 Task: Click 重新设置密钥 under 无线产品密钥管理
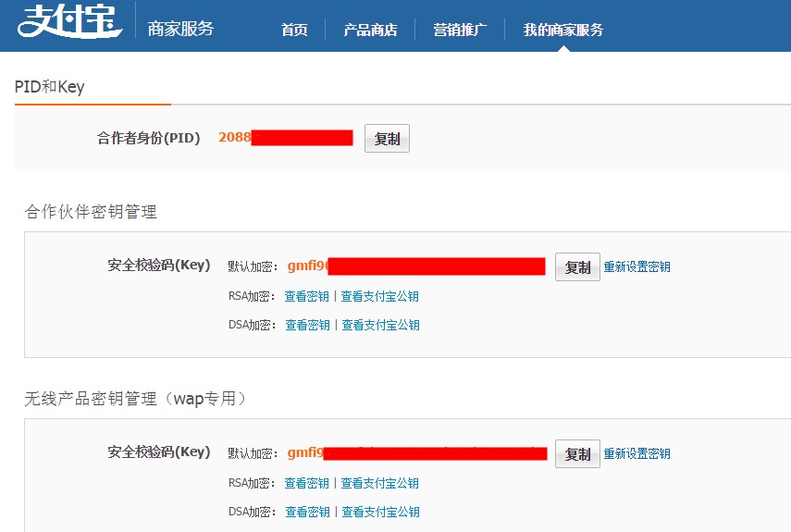pyautogui.click(x=637, y=453)
